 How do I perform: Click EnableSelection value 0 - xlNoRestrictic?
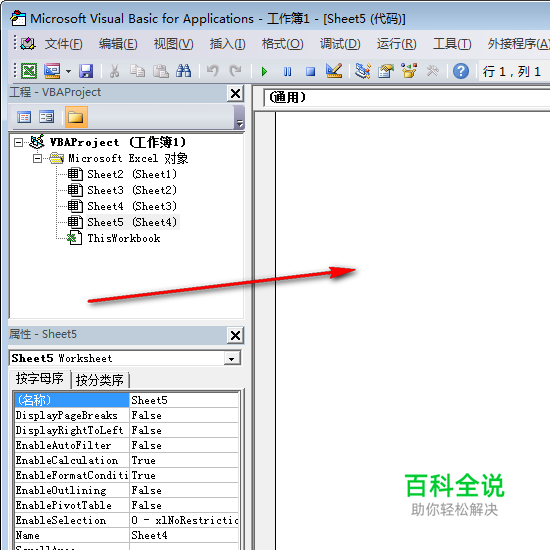click(184, 520)
